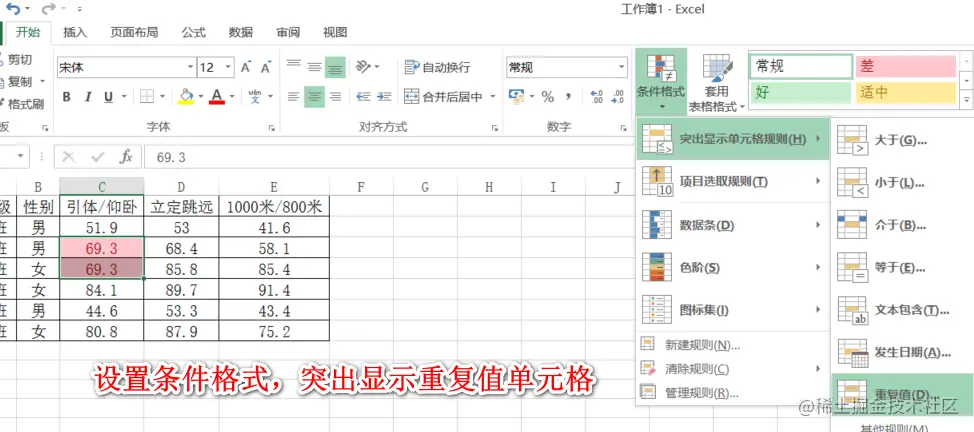This screenshot has width=974, height=432.
Task: Select the 发生日期 date occurring rule
Action: click(x=903, y=352)
